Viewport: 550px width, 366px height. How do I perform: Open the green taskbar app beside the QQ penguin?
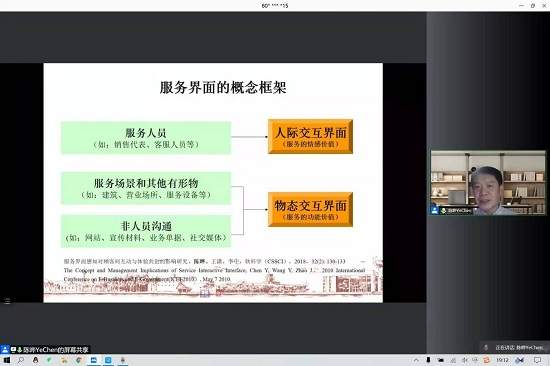point(49,360)
